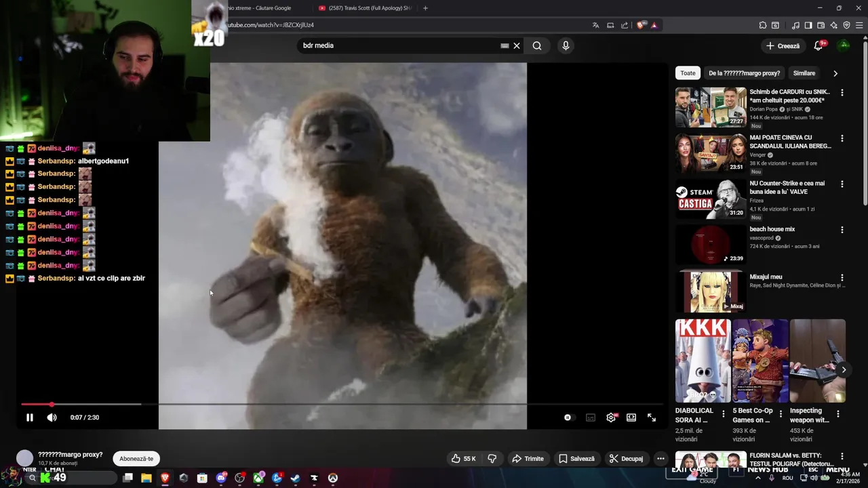Open the media control music note icon

pos(795,25)
